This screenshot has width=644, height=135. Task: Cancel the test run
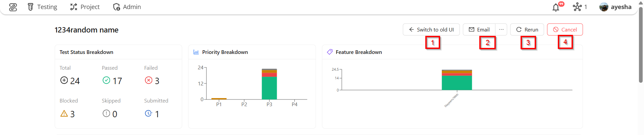pyautogui.click(x=565, y=29)
